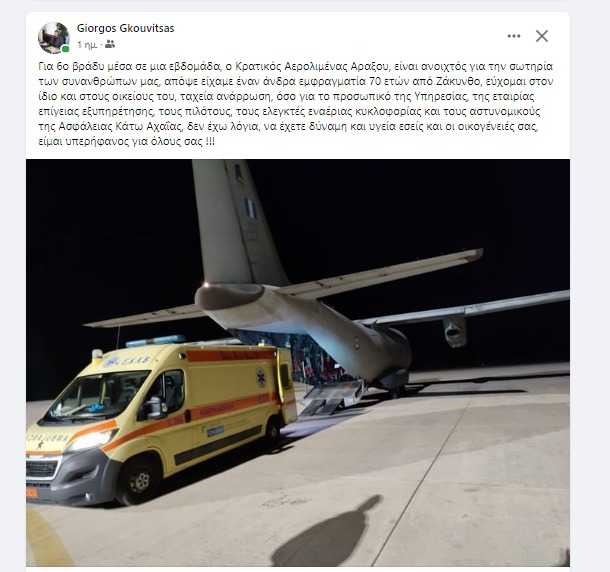Click the ambulance windshield

click(x=97, y=397)
